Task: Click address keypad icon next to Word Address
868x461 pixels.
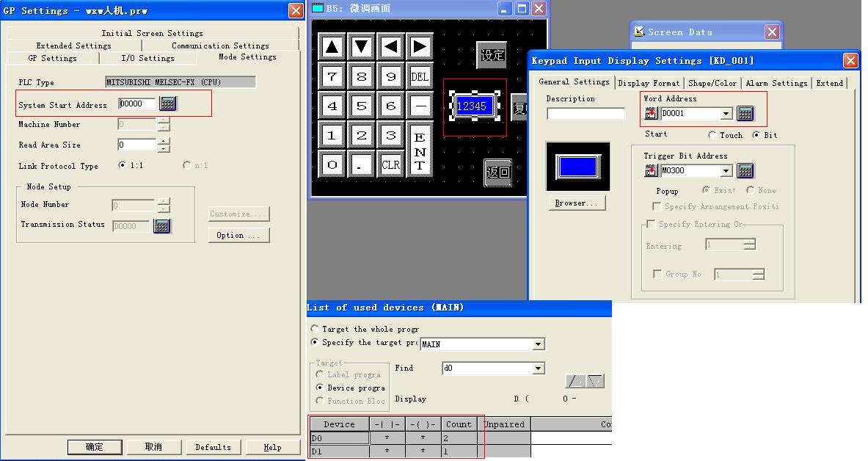Action: (x=745, y=113)
